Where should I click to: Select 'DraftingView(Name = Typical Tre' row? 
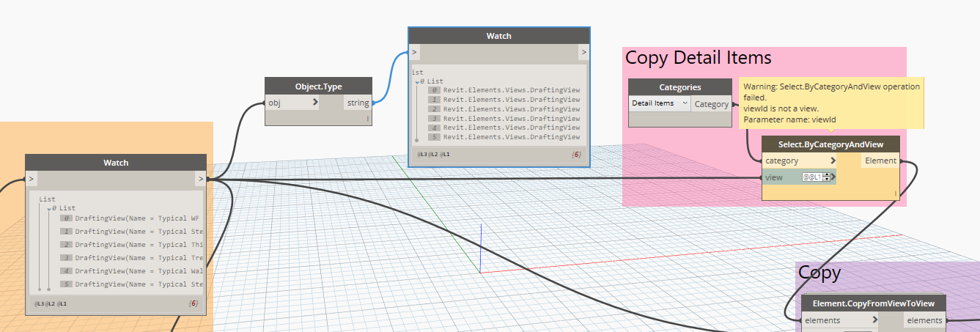tap(130, 258)
